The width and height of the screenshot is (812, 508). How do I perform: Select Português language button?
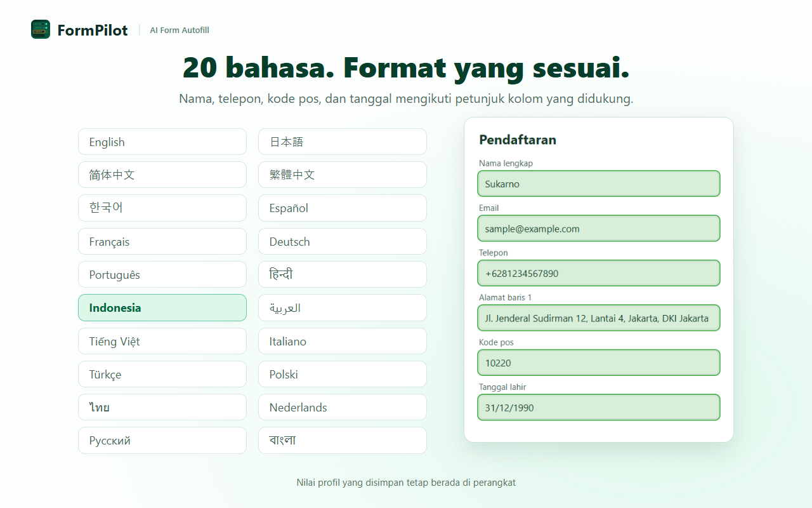pyautogui.click(x=162, y=274)
